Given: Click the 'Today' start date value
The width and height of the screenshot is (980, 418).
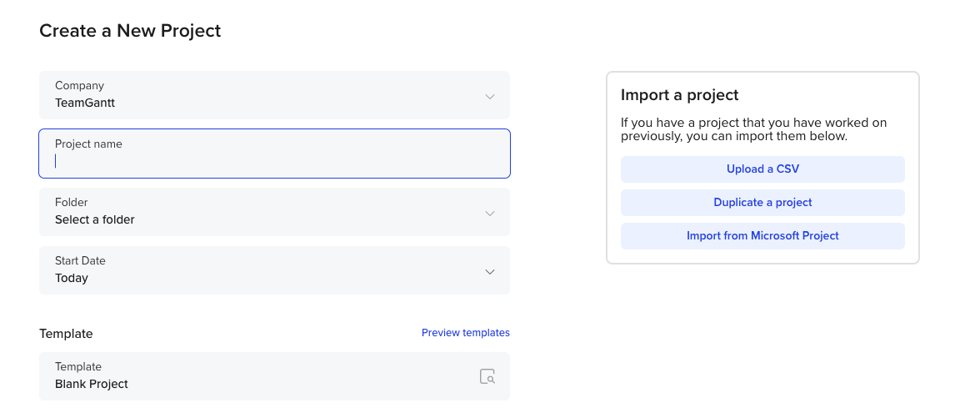Looking at the screenshot, I should pyautogui.click(x=72, y=279).
